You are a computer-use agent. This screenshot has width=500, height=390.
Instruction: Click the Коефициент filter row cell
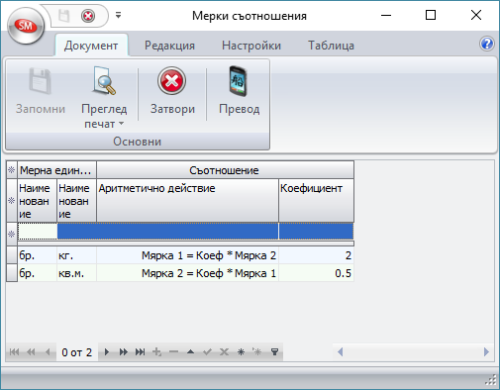(x=316, y=231)
